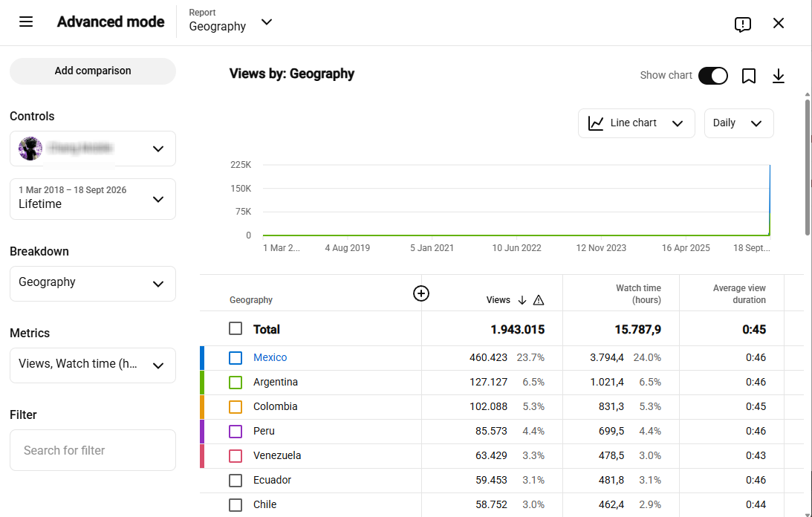Image resolution: width=812 pixels, height=517 pixels.
Task: Click the channel avatar thumbnail
Action: (30, 149)
